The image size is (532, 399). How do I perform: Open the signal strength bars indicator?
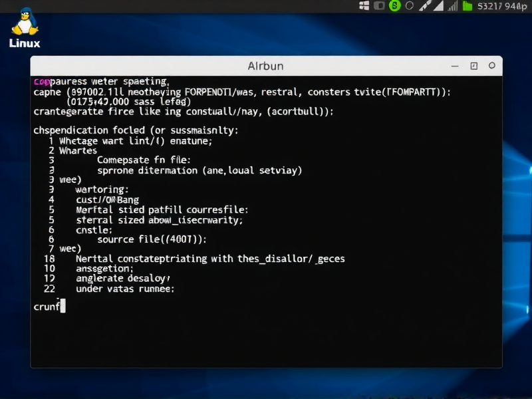click(x=452, y=6)
